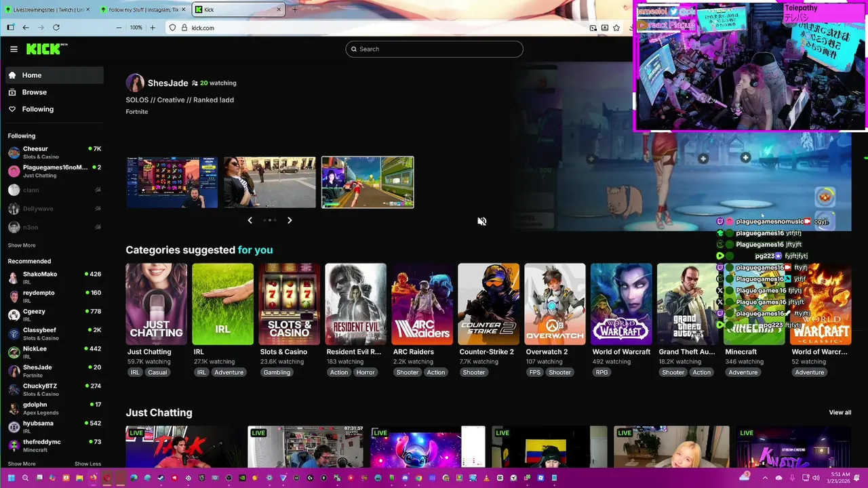Open the browser sidebar panel icon
This screenshot has height=488, width=868.
(x=10, y=28)
